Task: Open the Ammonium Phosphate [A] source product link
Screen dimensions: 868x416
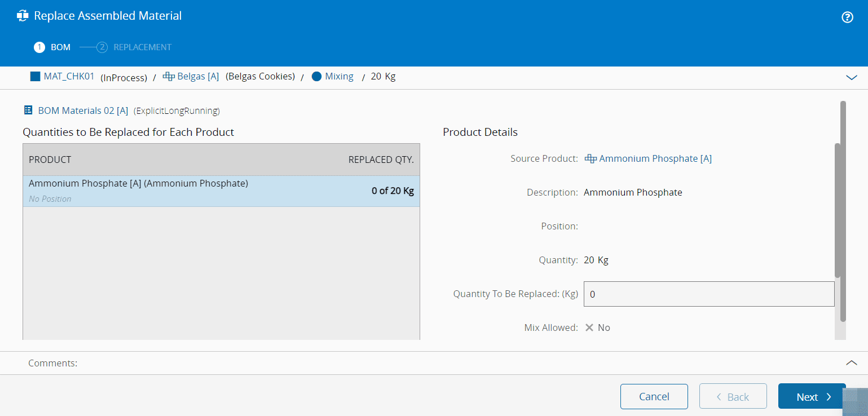Action: click(655, 159)
